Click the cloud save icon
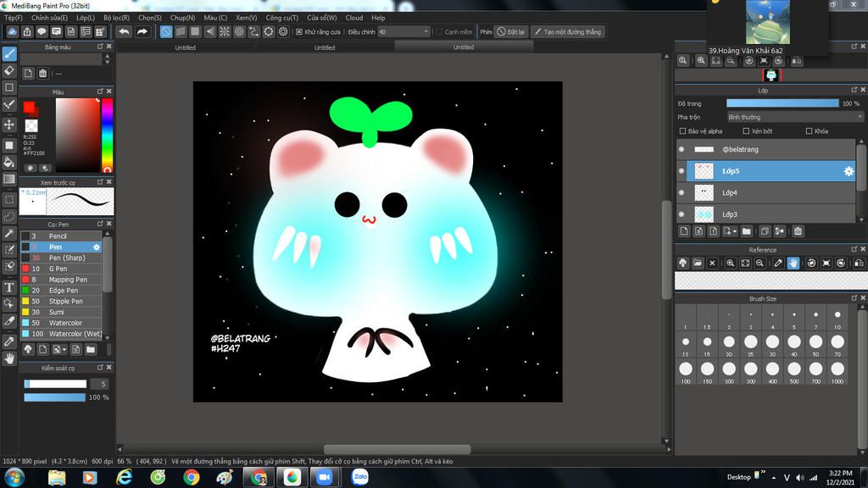 click(12, 31)
